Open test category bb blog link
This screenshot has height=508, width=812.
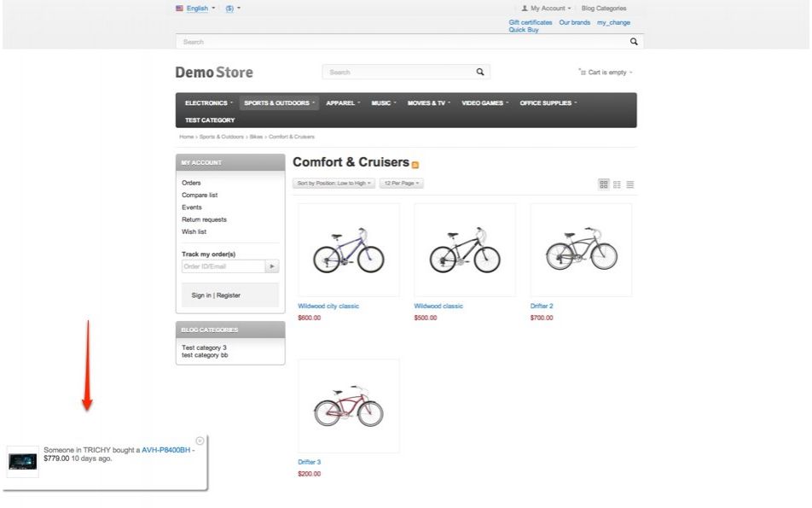click(x=205, y=355)
